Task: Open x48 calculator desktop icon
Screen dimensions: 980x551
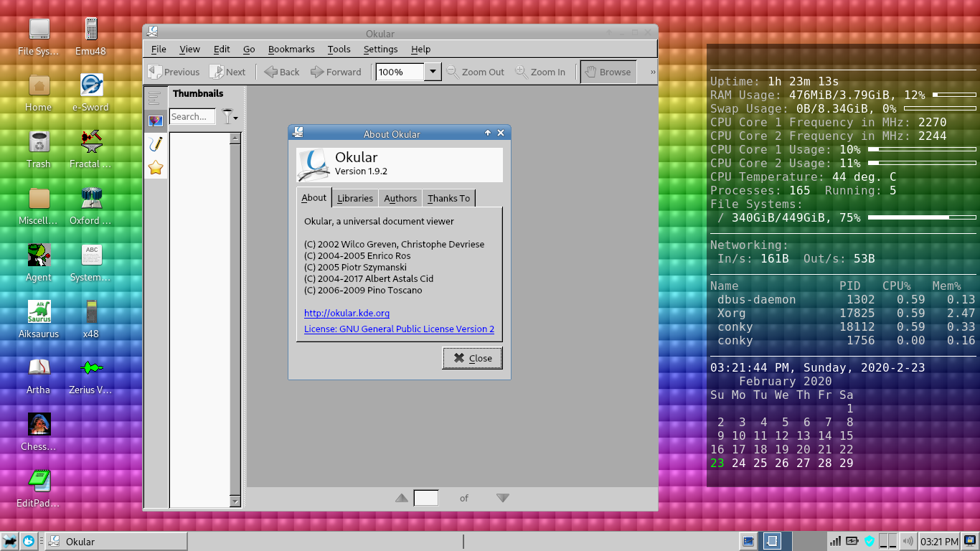Action: (x=90, y=320)
